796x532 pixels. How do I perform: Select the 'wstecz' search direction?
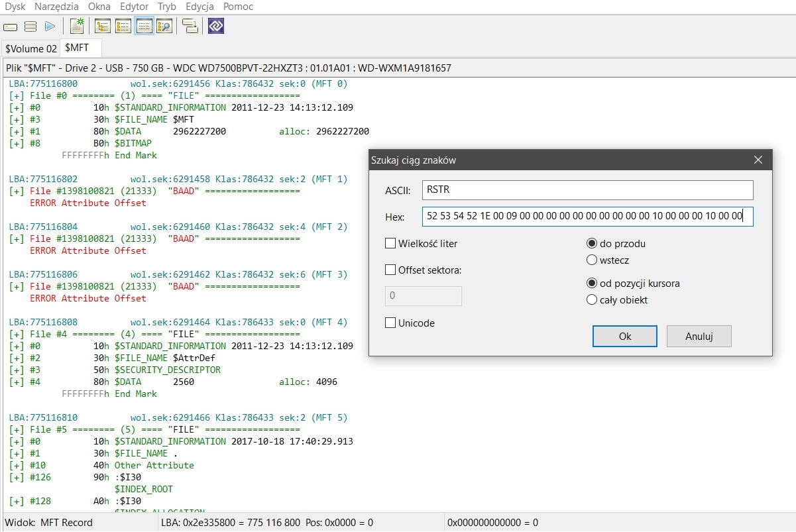pyautogui.click(x=592, y=260)
